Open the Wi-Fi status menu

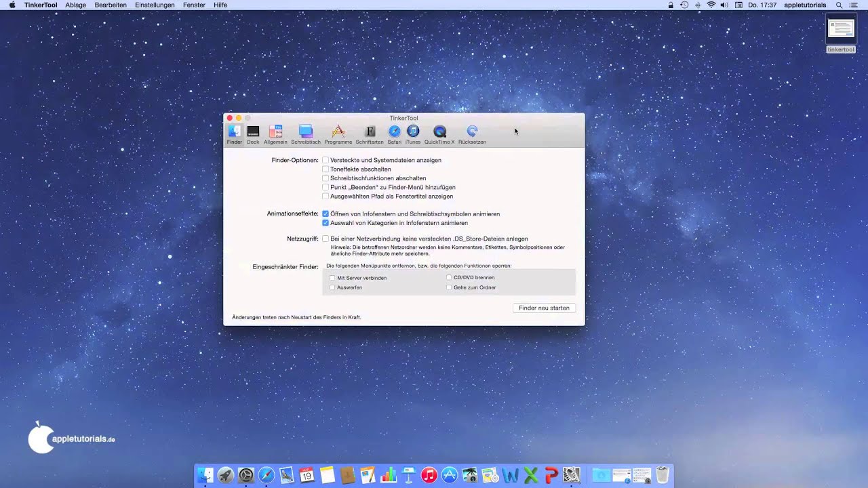[x=711, y=5]
